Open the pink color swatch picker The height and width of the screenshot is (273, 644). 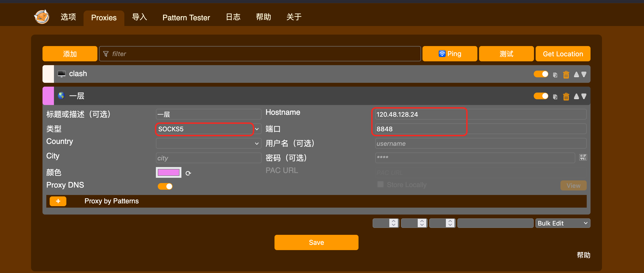[169, 173]
